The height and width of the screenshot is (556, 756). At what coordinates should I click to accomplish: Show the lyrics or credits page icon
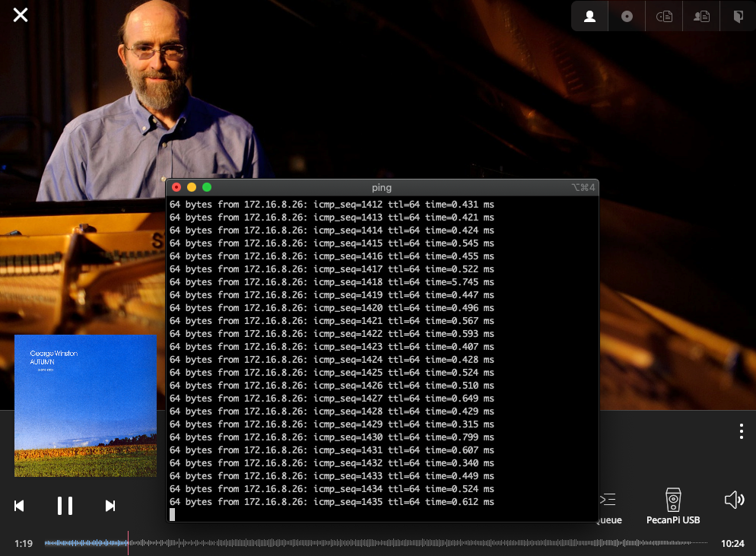click(x=738, y=16)
